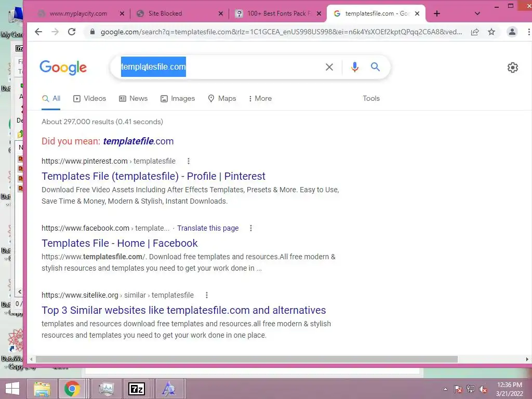Open the tab search dropdown chevron
Screen dimensions: 532x399
click(477, 14)
